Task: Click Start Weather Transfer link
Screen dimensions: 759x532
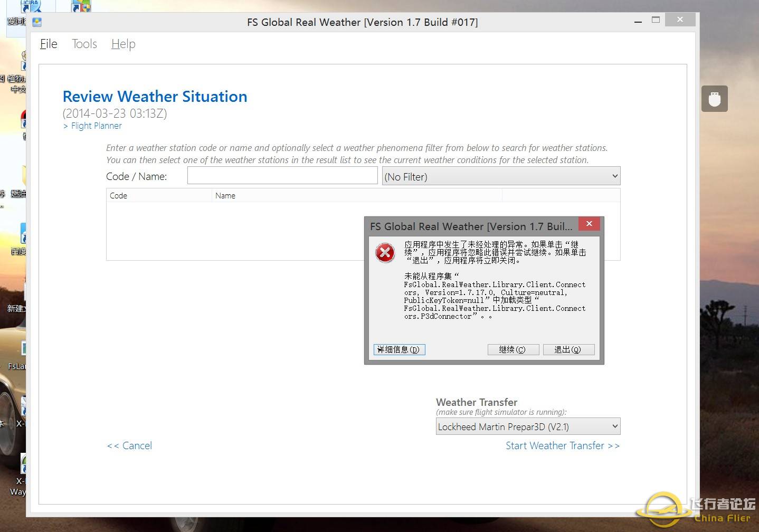Action: tap(563, 445)
